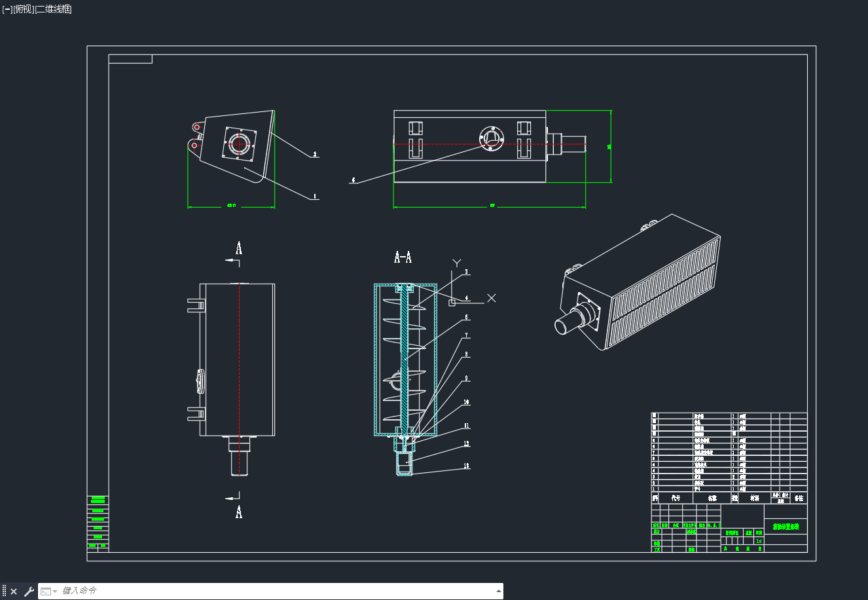Close the command line window
Viewport: 868px width, 600px height.
[14, 591]
